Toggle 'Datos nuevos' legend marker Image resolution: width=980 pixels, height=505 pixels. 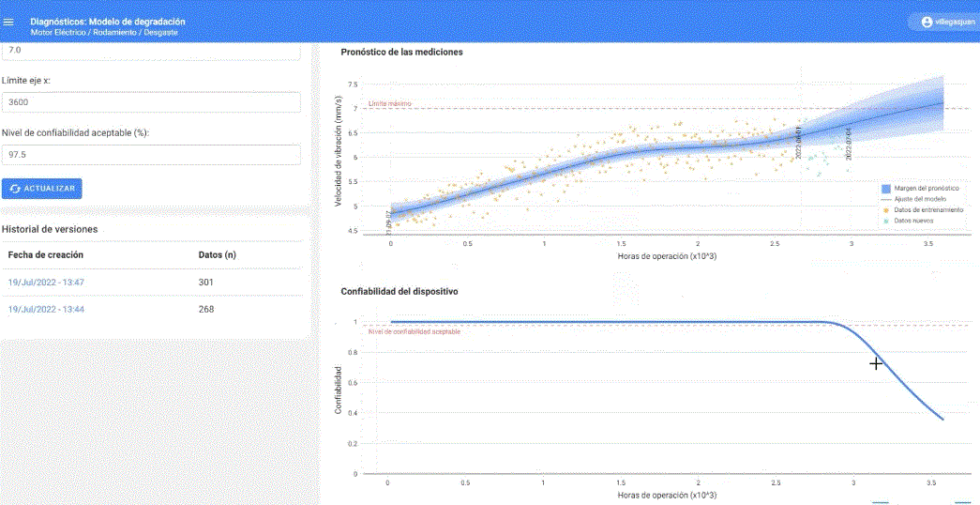pyautogui.click(x=885, y=220)
